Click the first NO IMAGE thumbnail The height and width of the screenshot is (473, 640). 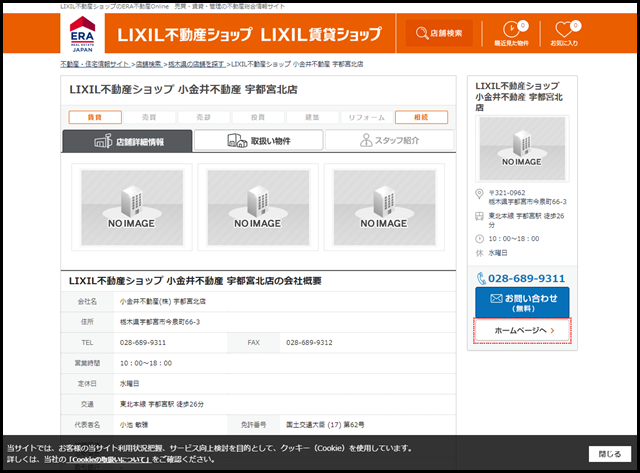coord(132,207)
